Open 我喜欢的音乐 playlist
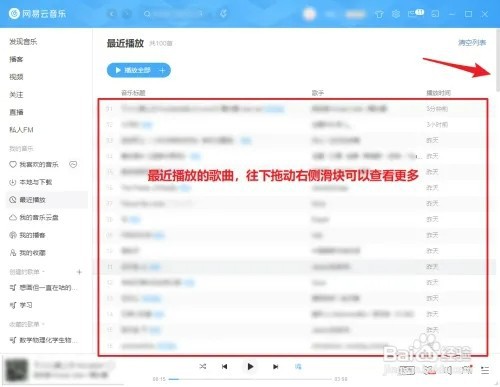The width and height of the screenshot is (500, 387). 39,165
